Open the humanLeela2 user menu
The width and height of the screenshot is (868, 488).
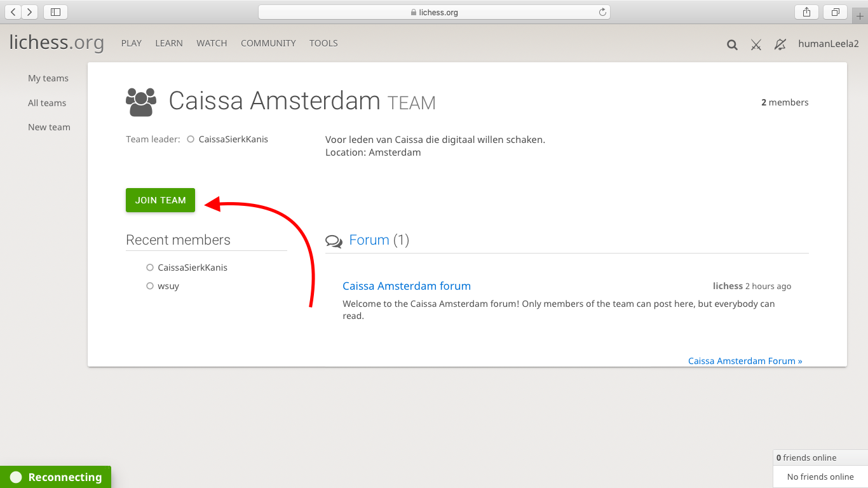click(x=829, y=44)
